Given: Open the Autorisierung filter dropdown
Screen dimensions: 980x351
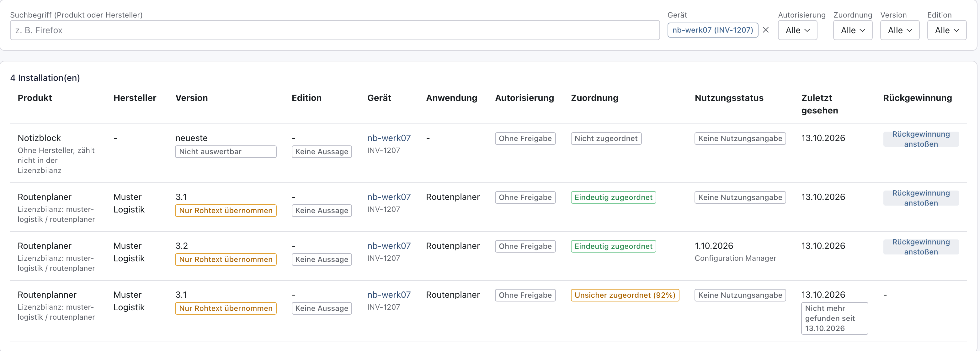Looking at the screenshot, I should (797, 30).
